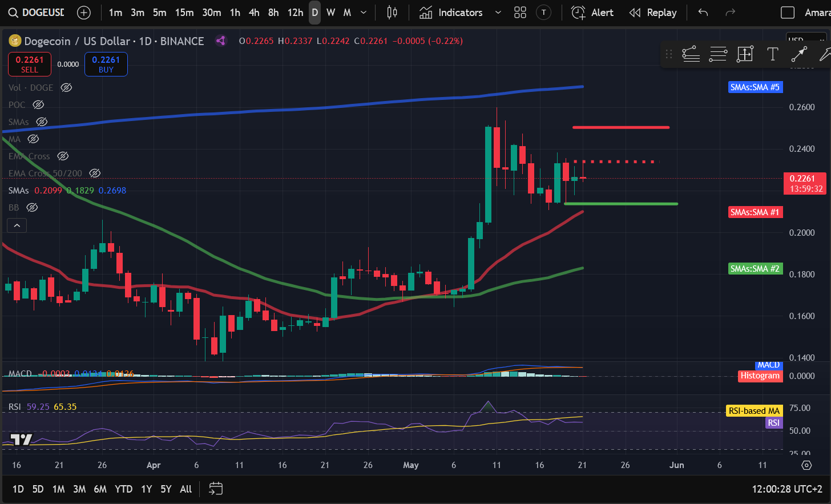
Task: Set chart range to 1D
Action: click(x=18, y=489)
